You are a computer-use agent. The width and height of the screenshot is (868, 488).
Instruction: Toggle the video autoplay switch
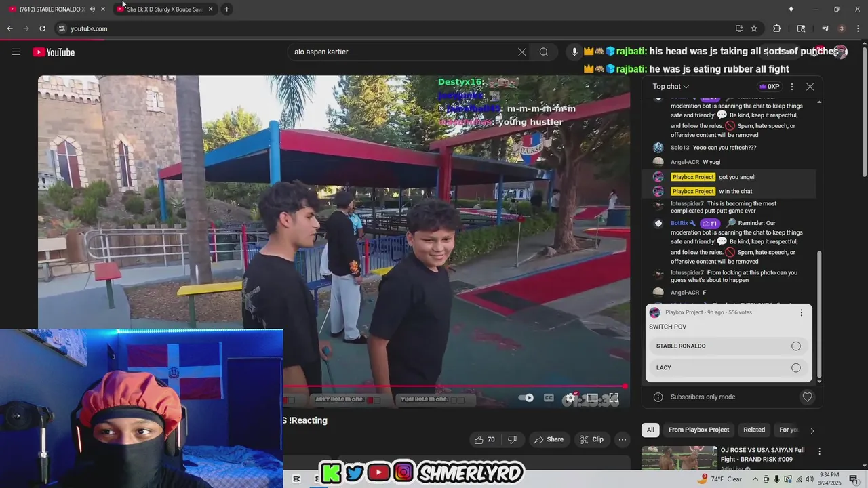(526, 399)
